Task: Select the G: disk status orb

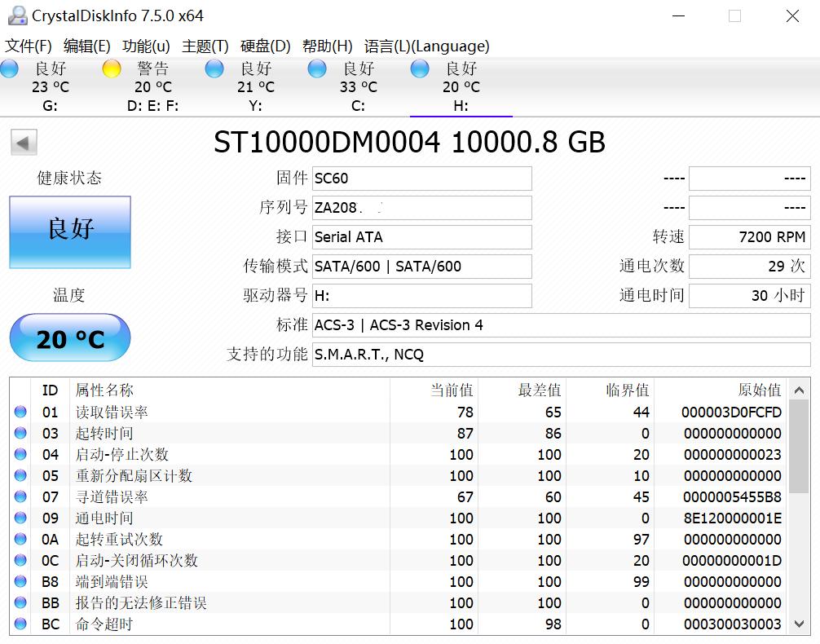Action: [10, 68]
